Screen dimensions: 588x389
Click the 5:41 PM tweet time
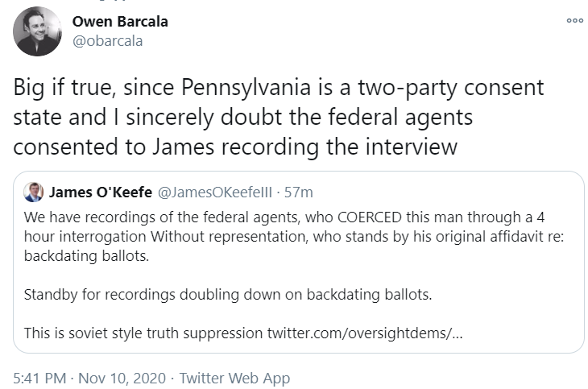38,378
